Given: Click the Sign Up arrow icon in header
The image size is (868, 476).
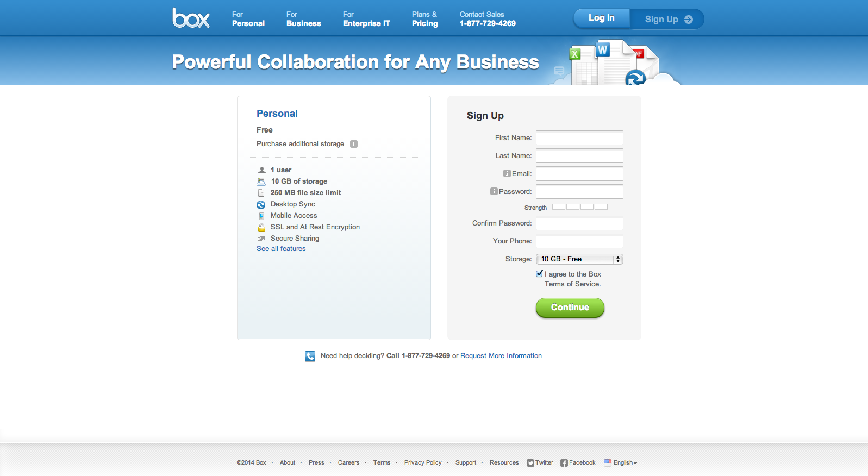Looking at the screenshot, I should [689, 20].
